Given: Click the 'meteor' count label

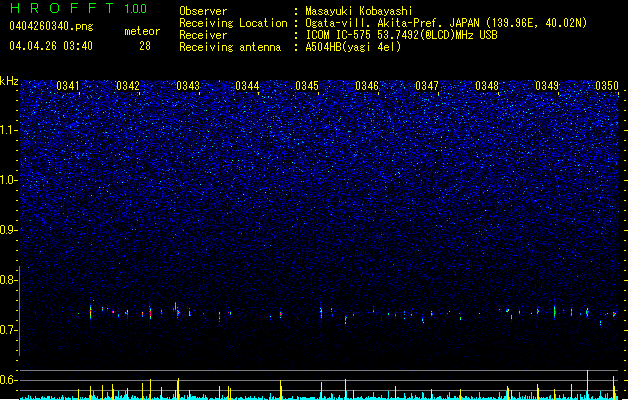Looking at the screenshot, I should click(x=142, y=31).
